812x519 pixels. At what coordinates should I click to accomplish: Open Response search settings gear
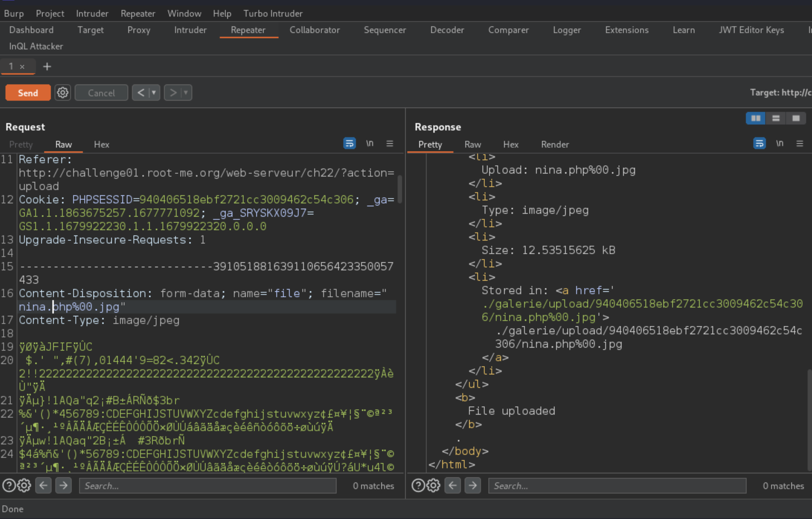[x=433, y=486]
